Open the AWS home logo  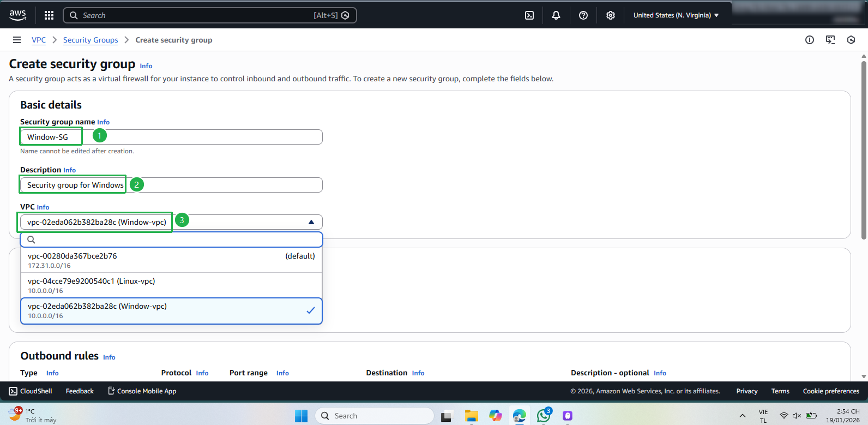(x=17, y=15)
